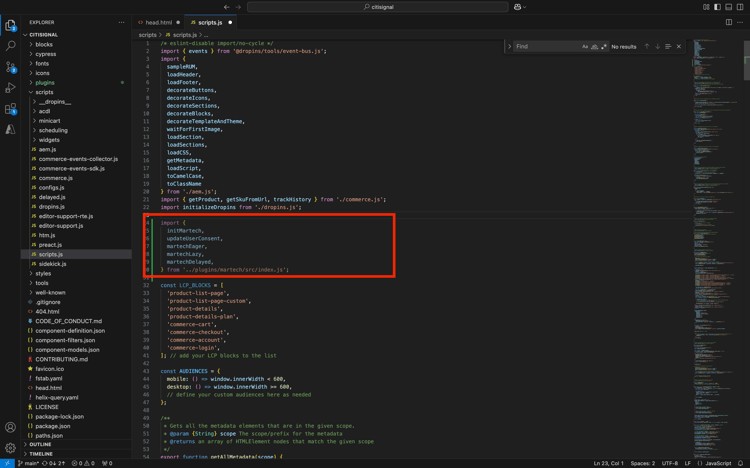Open Explorer Views and More Actions ellipsis

pos(121,22)
